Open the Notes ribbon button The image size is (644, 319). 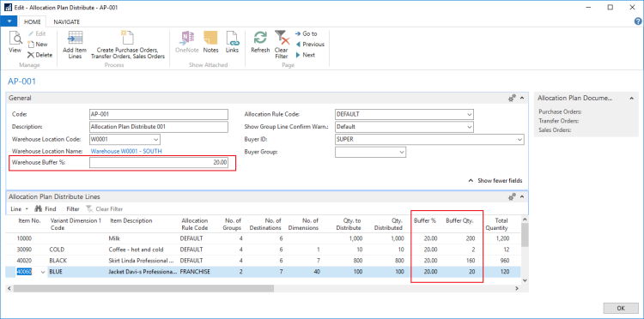[210, 42]
